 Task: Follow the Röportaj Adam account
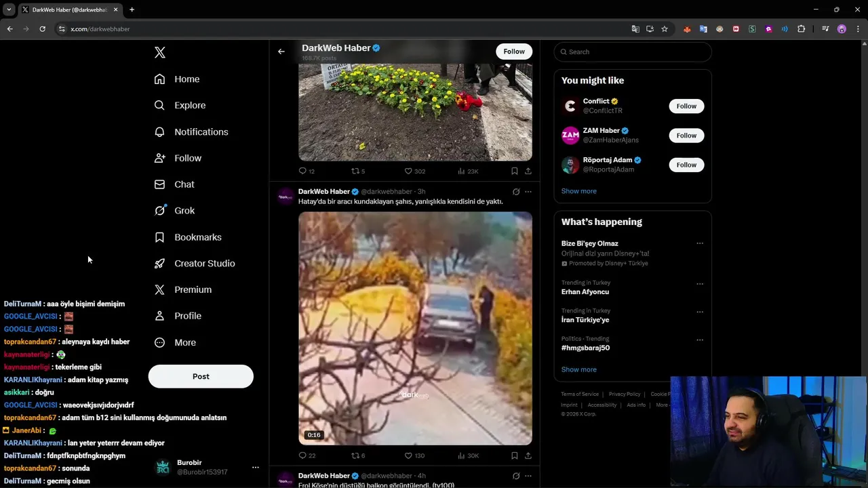click(x=686, y=165)
